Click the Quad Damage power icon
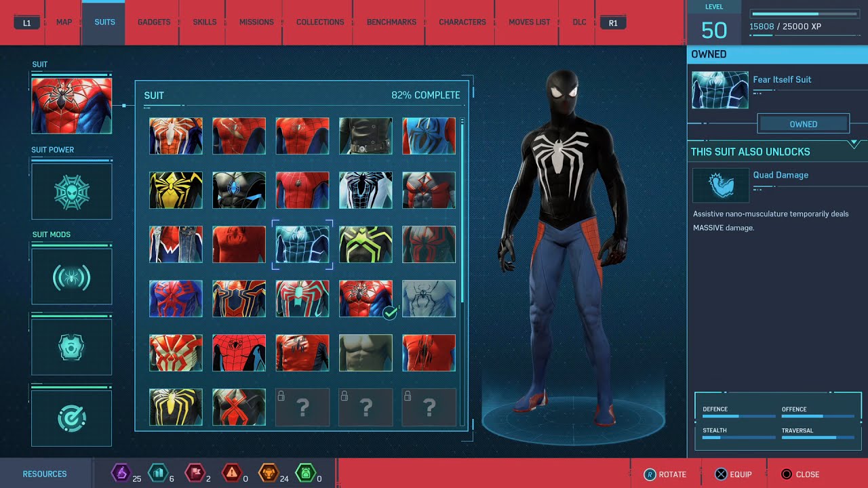 pyautogui.click(x=720, y=185)
